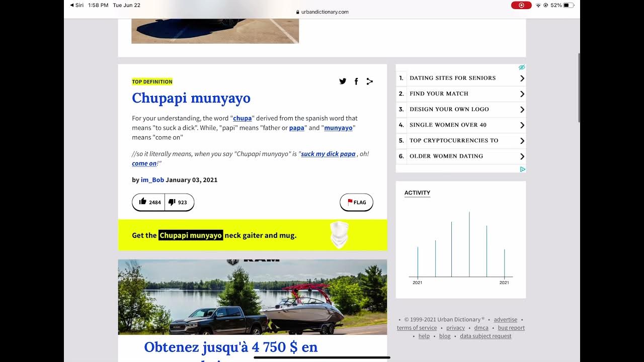Open author im_Bob's profile
Image resolution: width=644 pixels, height=362 pixels.
pyautogui.click(x=152, y=179)
